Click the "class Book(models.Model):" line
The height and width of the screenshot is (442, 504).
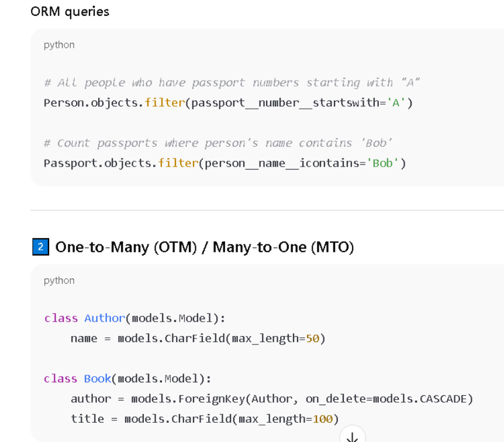(x=127, y=379)
